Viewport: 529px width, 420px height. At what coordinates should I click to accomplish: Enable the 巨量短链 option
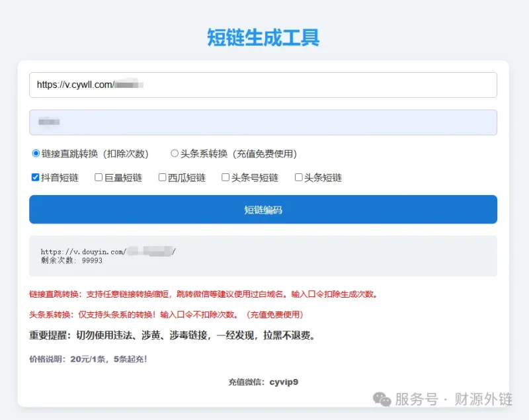[98, 177]
